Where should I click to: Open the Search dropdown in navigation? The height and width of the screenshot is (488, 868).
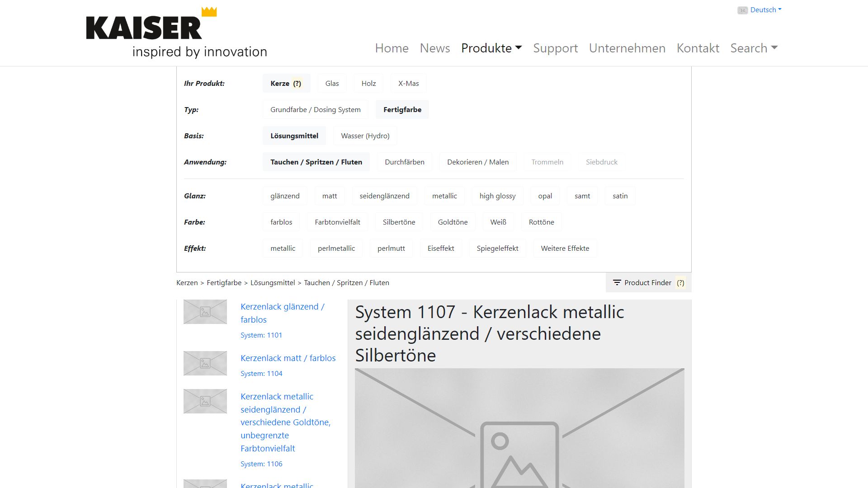pos(754,48)
